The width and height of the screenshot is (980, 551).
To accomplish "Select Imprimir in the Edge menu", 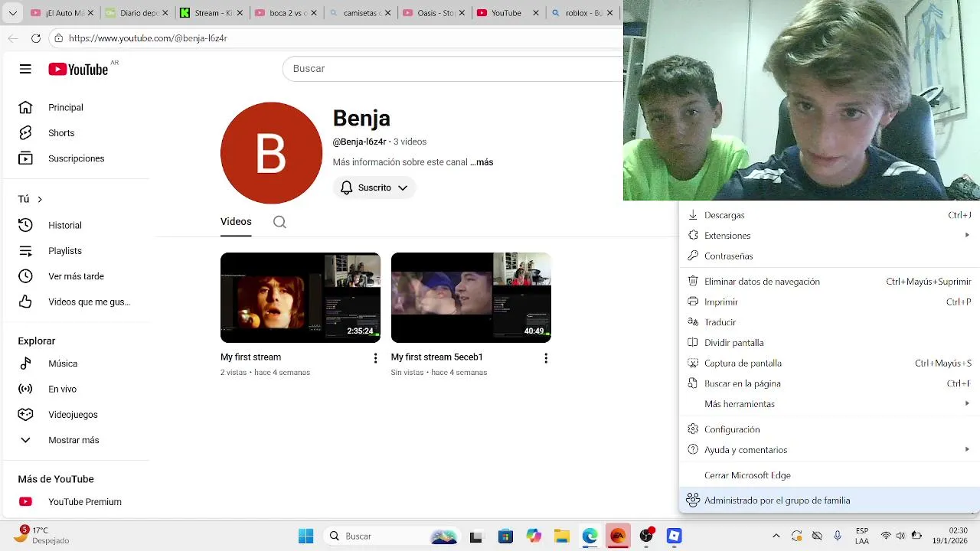I will point(829,302).
